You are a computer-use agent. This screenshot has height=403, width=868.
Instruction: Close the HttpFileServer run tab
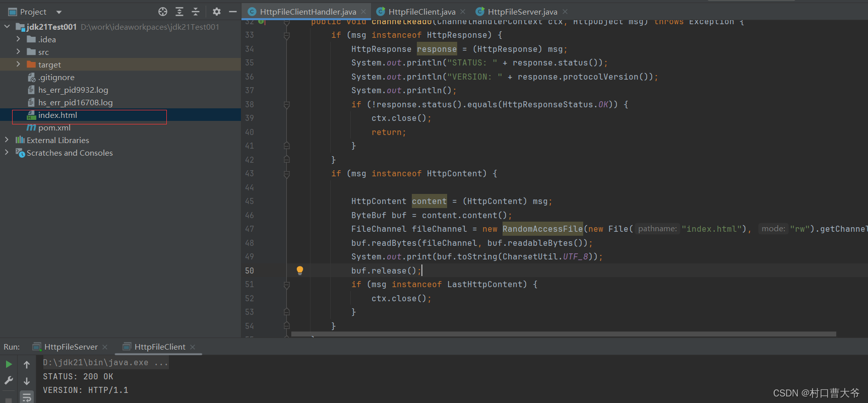point(105,347)
